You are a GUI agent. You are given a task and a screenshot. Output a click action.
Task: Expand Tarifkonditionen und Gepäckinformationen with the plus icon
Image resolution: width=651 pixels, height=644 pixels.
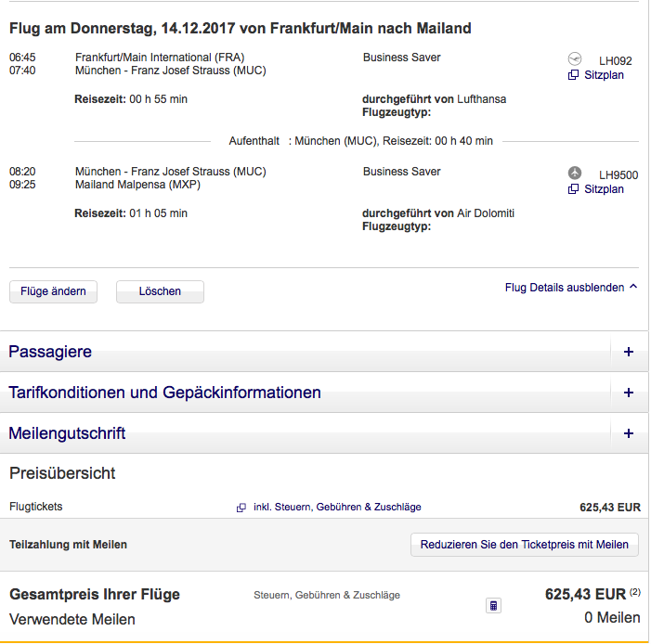pyautogui.click(x=629, y=393)
